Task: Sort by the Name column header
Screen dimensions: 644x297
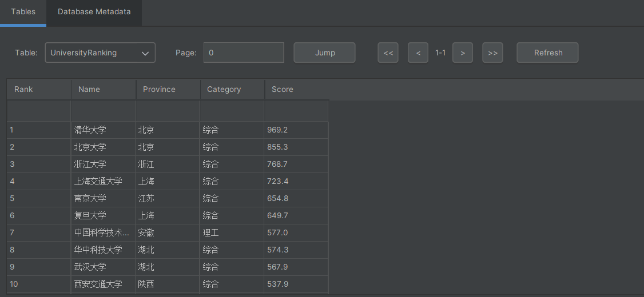Action: (x=104, y=90)
